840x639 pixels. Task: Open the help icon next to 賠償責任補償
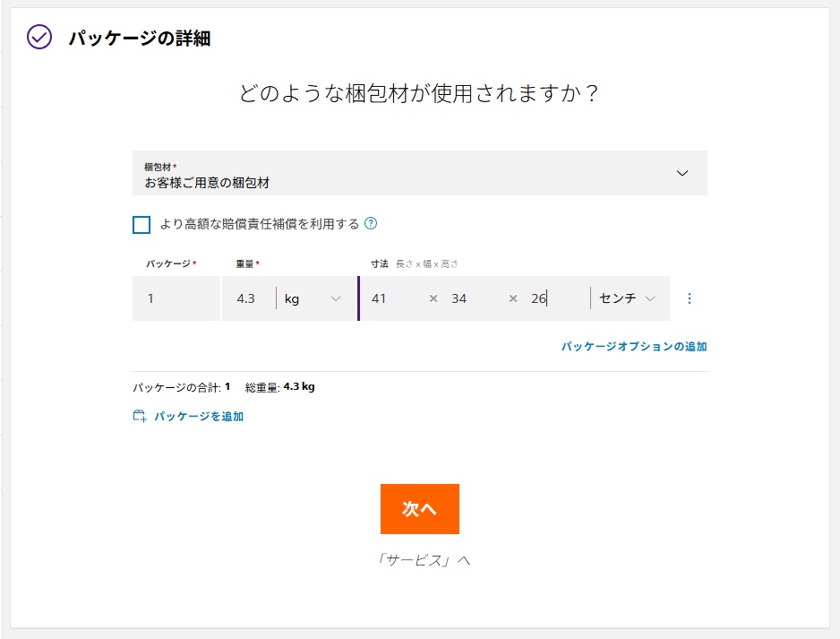[371, 224]
